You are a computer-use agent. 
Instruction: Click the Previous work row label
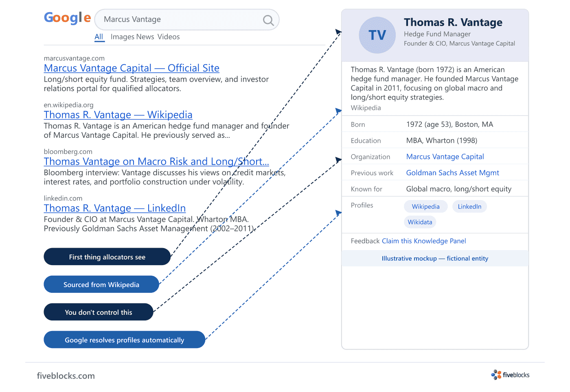tap(372, 173)
